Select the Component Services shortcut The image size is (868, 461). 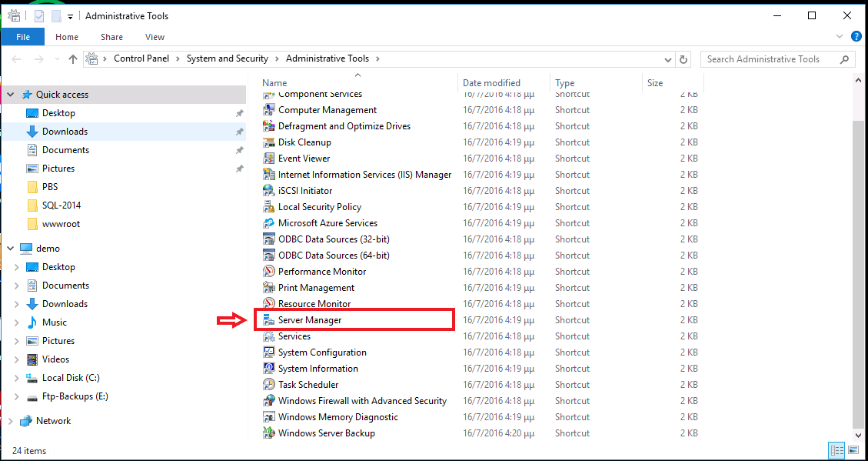pos(320,94)
